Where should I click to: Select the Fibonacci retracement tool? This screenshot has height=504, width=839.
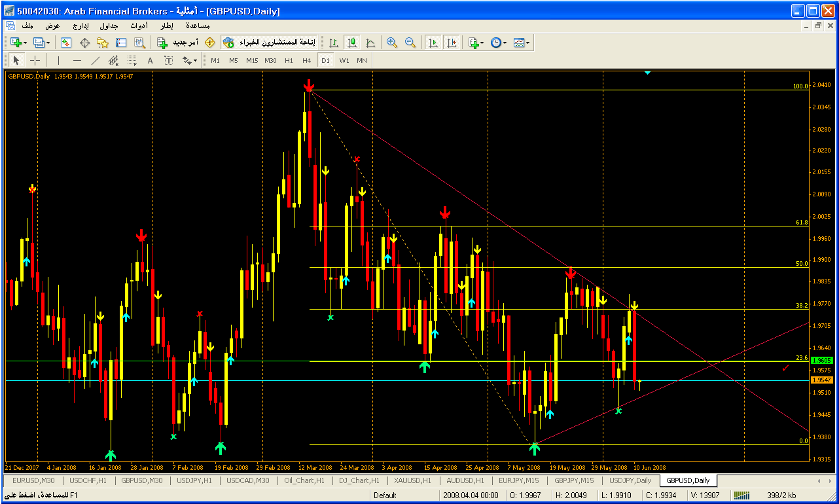coord(132,60)
